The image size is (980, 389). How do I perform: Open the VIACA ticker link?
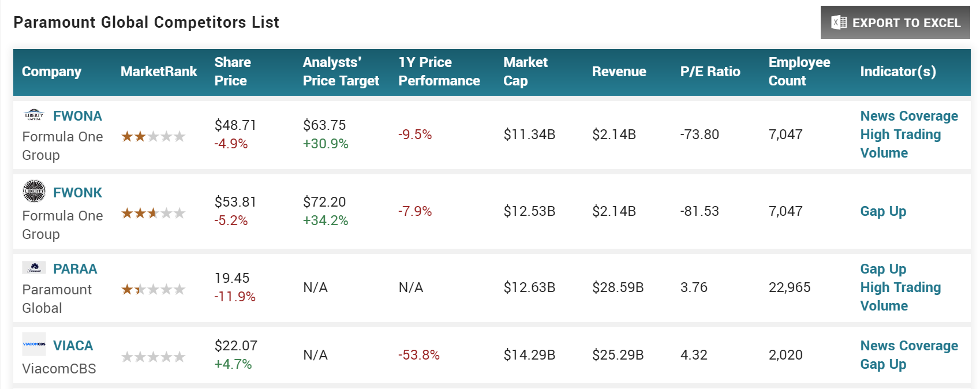73,346
